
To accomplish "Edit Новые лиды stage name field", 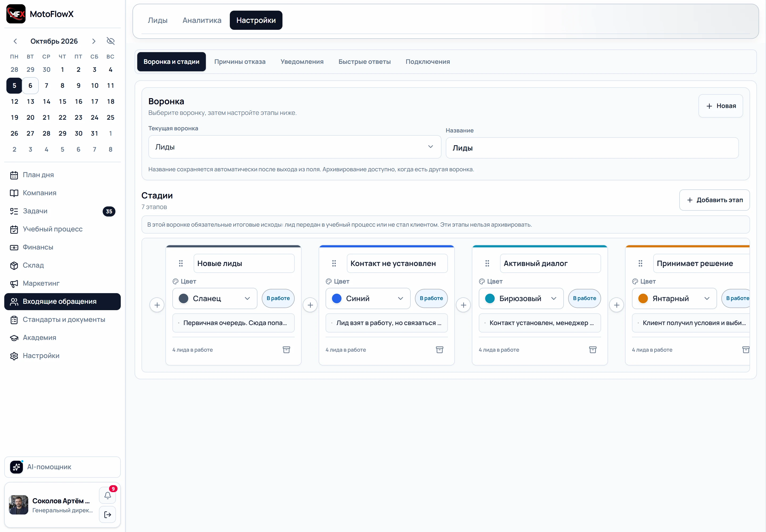I will click(x=244, y=263).
